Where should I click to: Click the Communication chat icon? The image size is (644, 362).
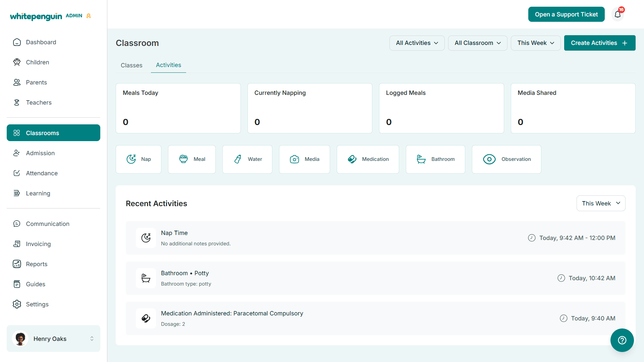point(17,224)
